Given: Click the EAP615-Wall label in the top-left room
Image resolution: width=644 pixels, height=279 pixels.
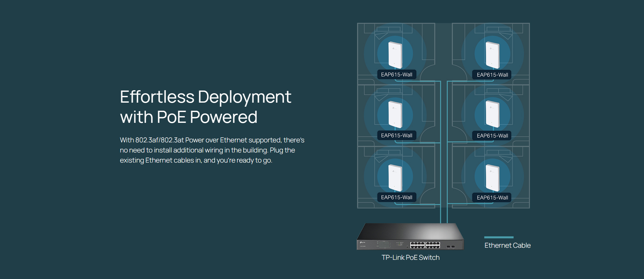Looking at the screenshot, I should point(397,75).
